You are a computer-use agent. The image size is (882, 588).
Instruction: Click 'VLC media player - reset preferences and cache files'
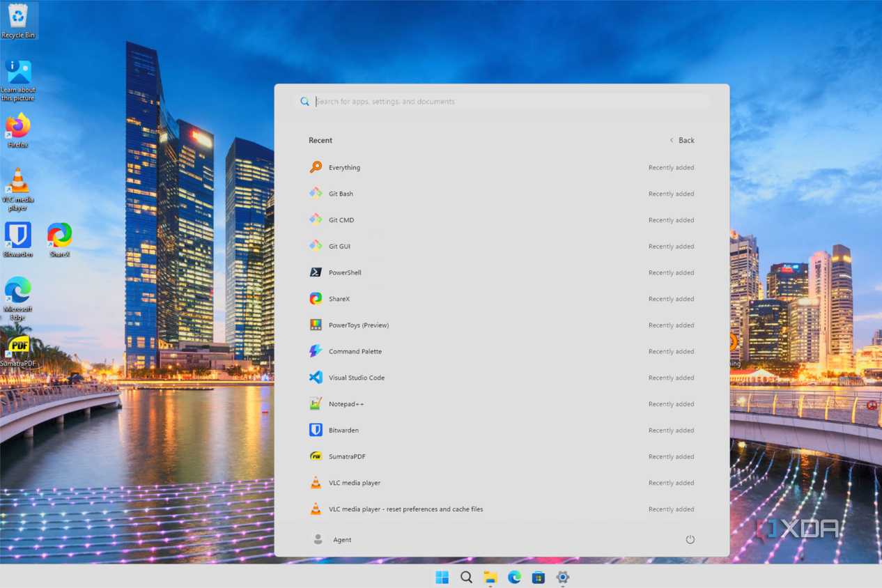click(405, 509)
